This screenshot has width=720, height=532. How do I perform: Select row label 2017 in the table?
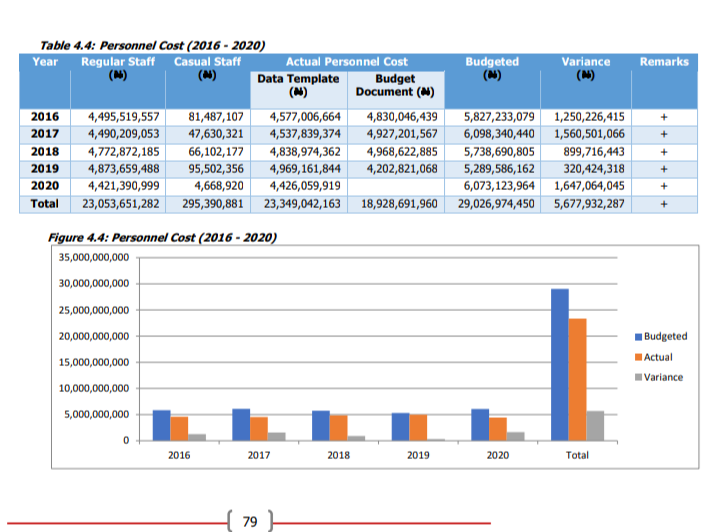(45, 134)
